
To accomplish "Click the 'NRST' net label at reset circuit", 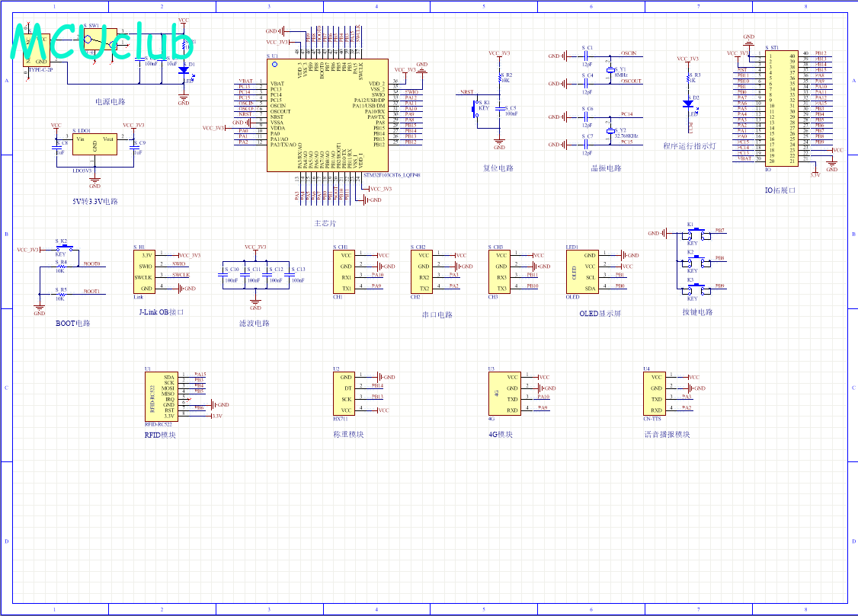I will point(467,92).
